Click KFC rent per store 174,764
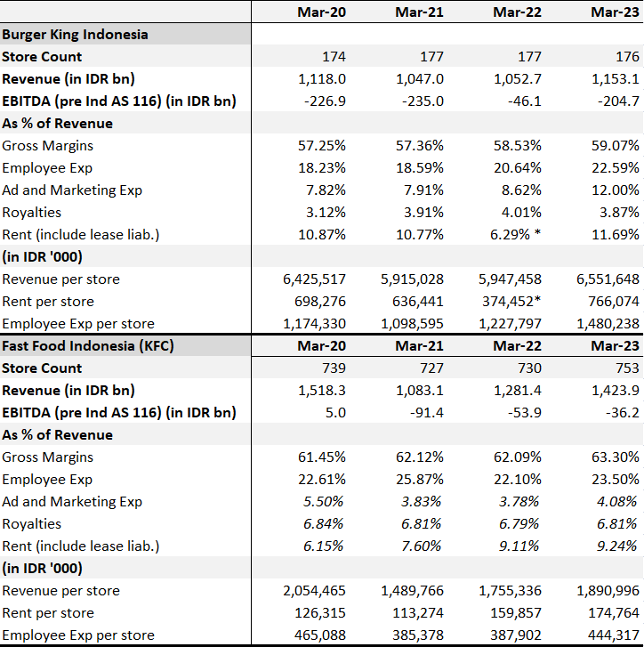Screen dimensions: 644x647 [x=614, y=613]
